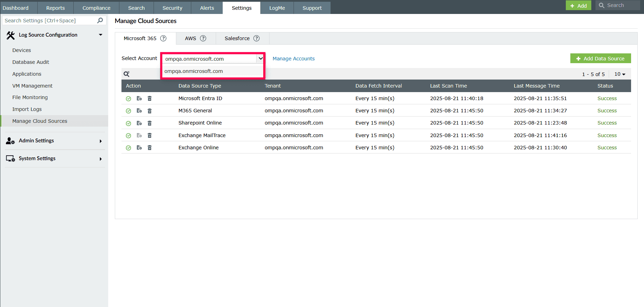Click help icon next to Salesforce

coord(257,38)
